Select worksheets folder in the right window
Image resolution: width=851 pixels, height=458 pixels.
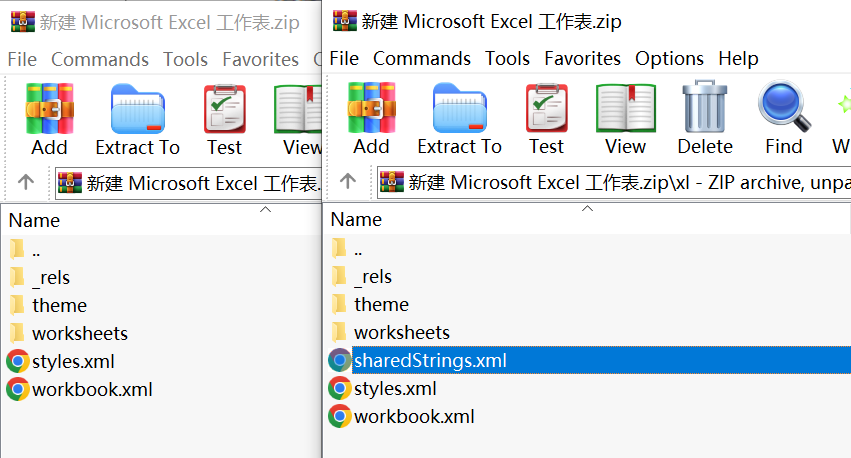tap(391, 332)
